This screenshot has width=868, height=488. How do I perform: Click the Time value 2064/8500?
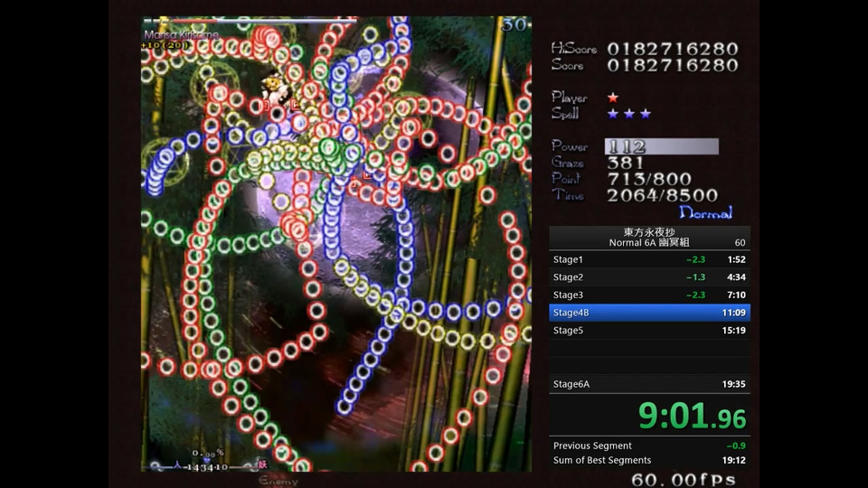pos(663,195)
